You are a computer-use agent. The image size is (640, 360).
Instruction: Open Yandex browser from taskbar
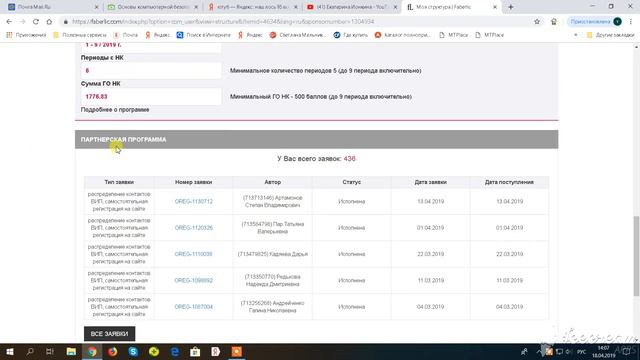click(216, 351)
